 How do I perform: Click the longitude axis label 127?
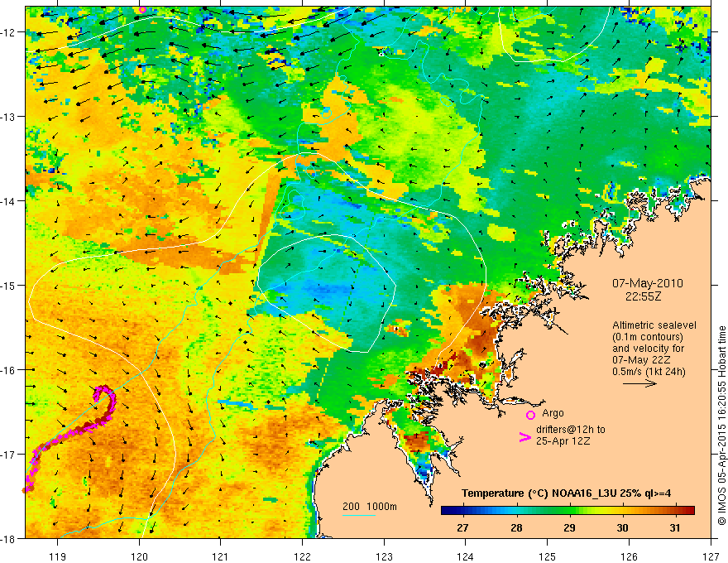[x=711, y=556]
